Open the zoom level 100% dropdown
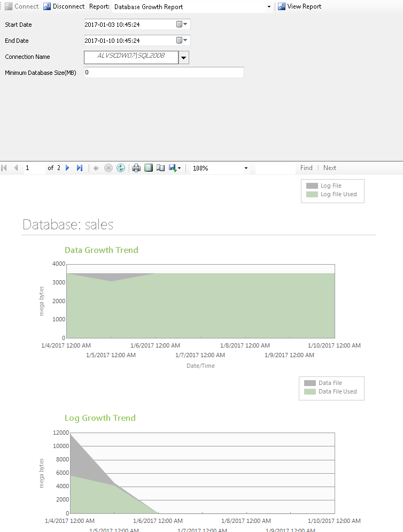 [246, 168]
